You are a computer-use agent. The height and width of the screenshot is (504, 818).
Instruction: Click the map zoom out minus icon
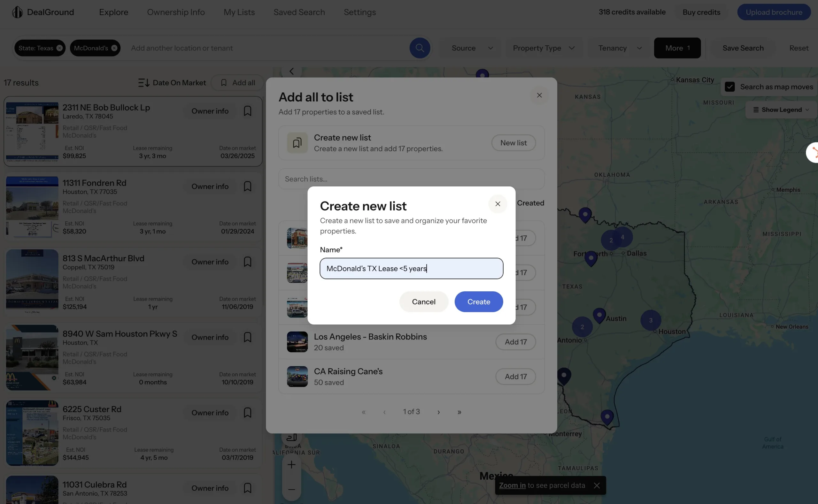pyautogui.click(x=291, y=489)
